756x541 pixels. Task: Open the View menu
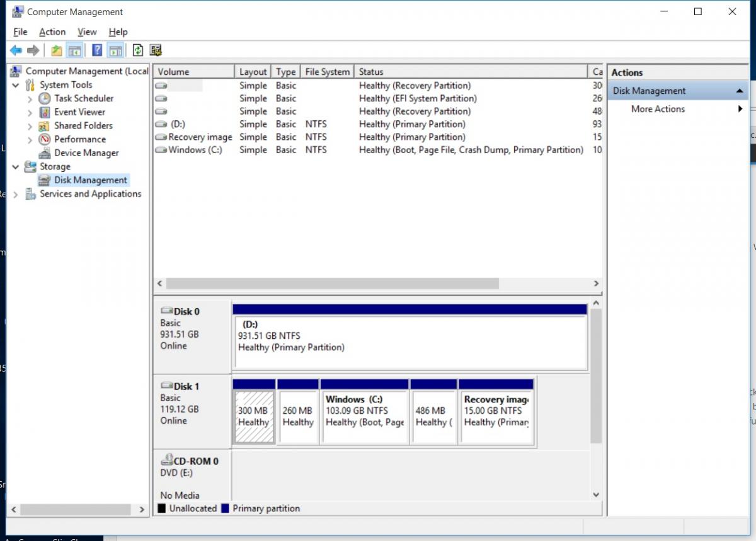[87, 31]
